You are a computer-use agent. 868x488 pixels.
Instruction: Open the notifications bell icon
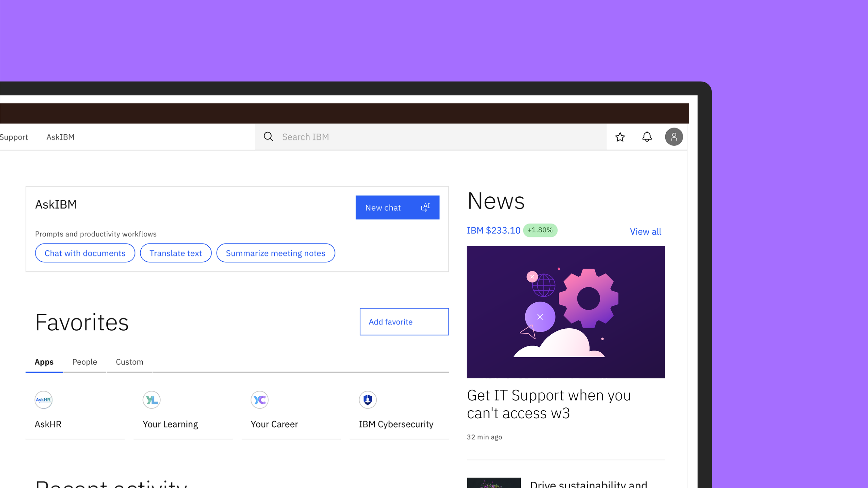[647, 137]
